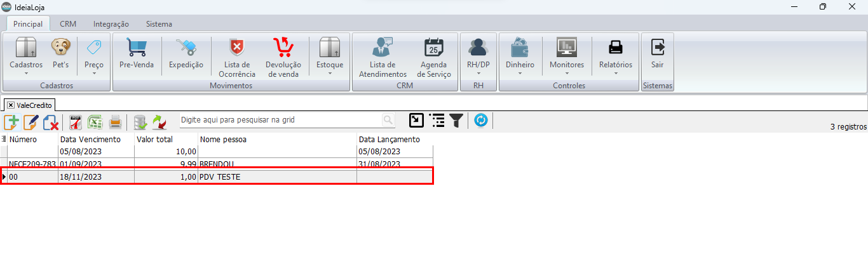The height and width of the screenshot is (259, 868).
Task: Click the Sair button
Action: (x=658, y=55)
